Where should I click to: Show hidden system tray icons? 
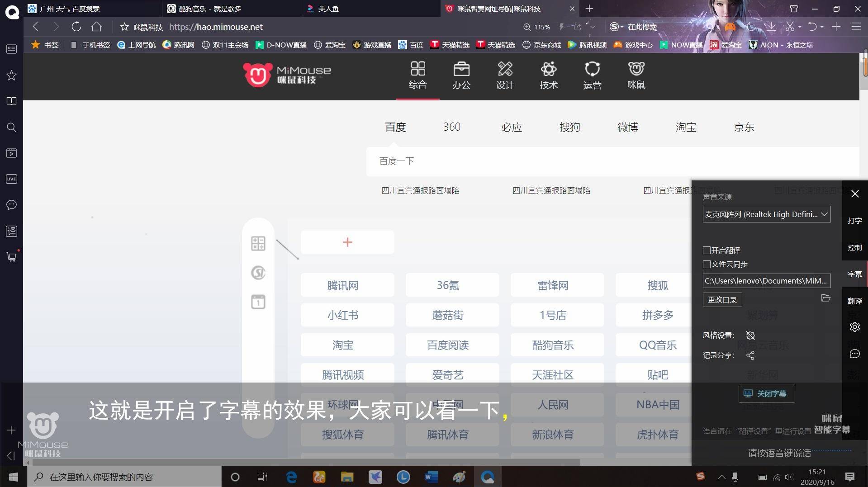722,477
